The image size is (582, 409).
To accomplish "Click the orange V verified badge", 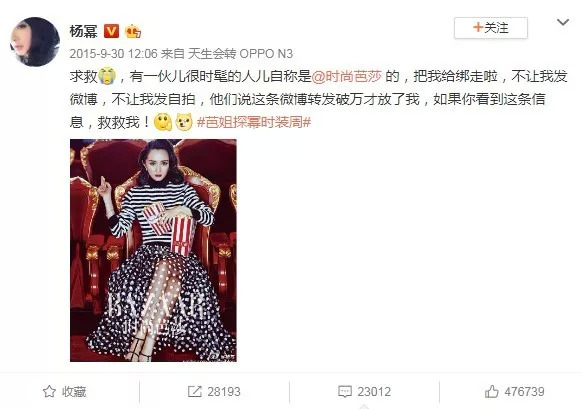I will point(111,31).
